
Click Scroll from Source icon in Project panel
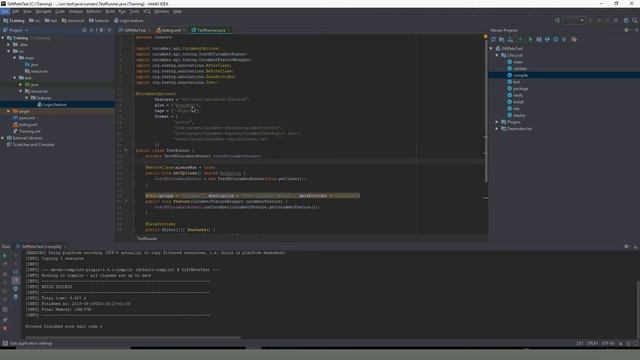pyautogui.click(x=84, y=30)
